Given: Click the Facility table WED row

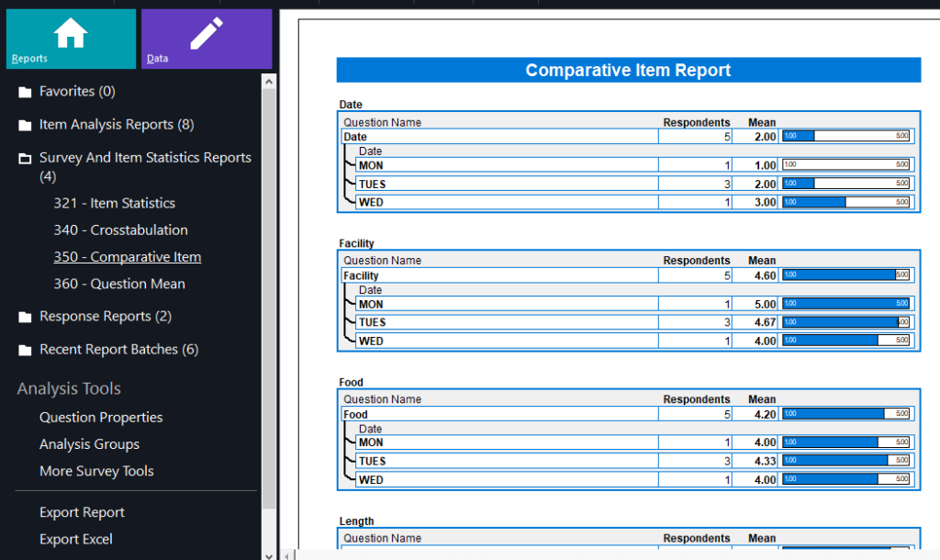Looking at the screenshot, I should pyautogui.click(x=635, y=342).
